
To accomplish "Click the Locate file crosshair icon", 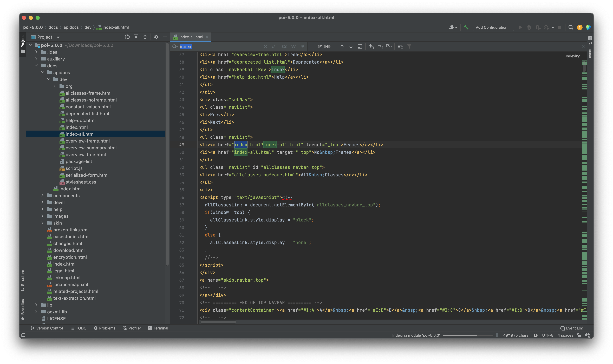I will (127, 37).
